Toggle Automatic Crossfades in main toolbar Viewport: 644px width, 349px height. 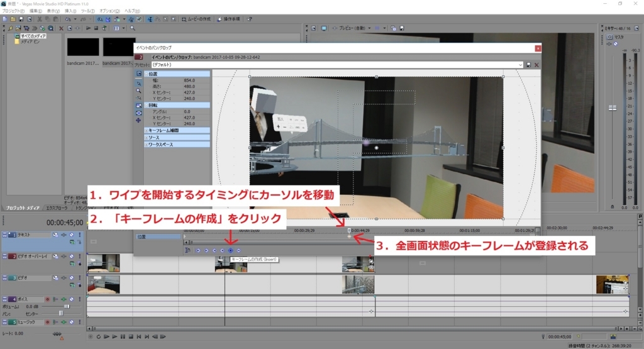[108, 19]
